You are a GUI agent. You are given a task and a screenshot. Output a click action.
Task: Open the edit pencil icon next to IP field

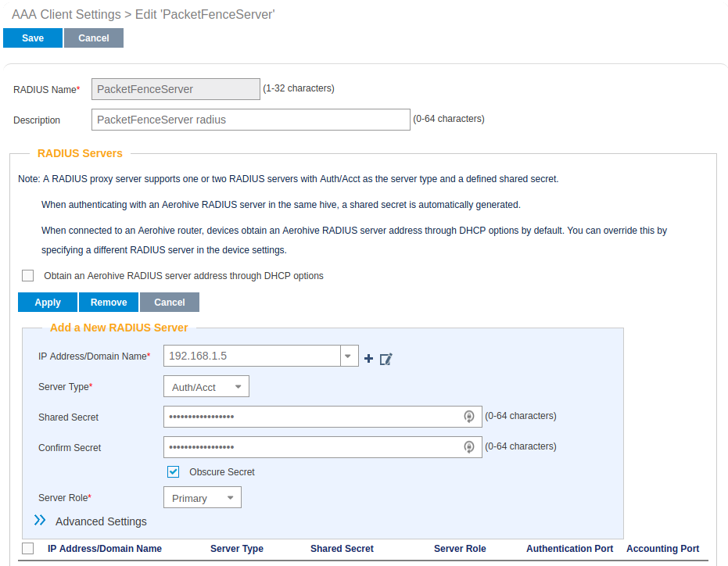pyautogui.click(x=385, y=359)
